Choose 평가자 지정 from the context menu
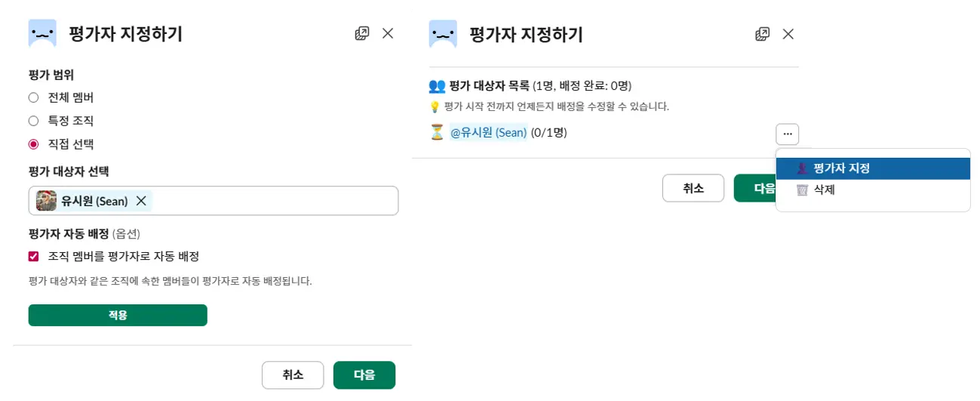Viewport: 980px width, 401px height. [841, 168]
